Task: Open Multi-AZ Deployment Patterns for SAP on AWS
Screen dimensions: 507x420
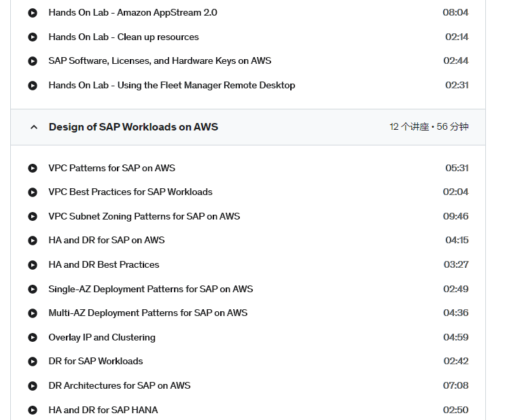Action: coord(147,313)
